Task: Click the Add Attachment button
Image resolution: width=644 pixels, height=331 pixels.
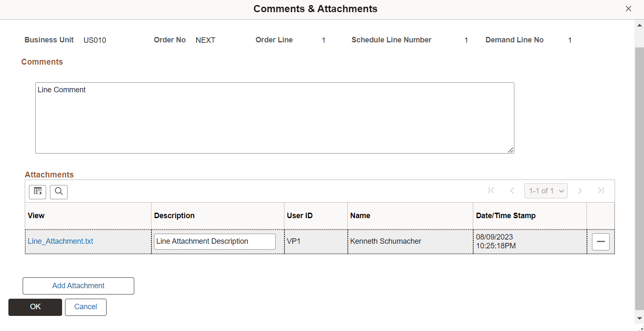Action: click(78, 286)
